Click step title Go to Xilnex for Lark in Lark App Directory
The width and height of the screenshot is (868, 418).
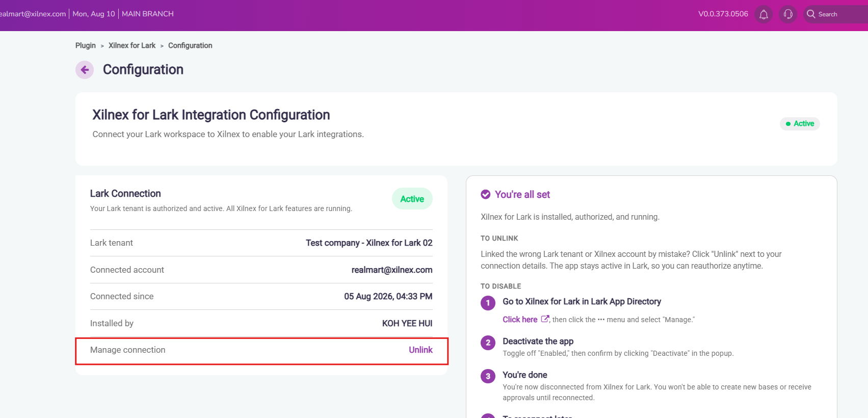click(x=582, y=301)
